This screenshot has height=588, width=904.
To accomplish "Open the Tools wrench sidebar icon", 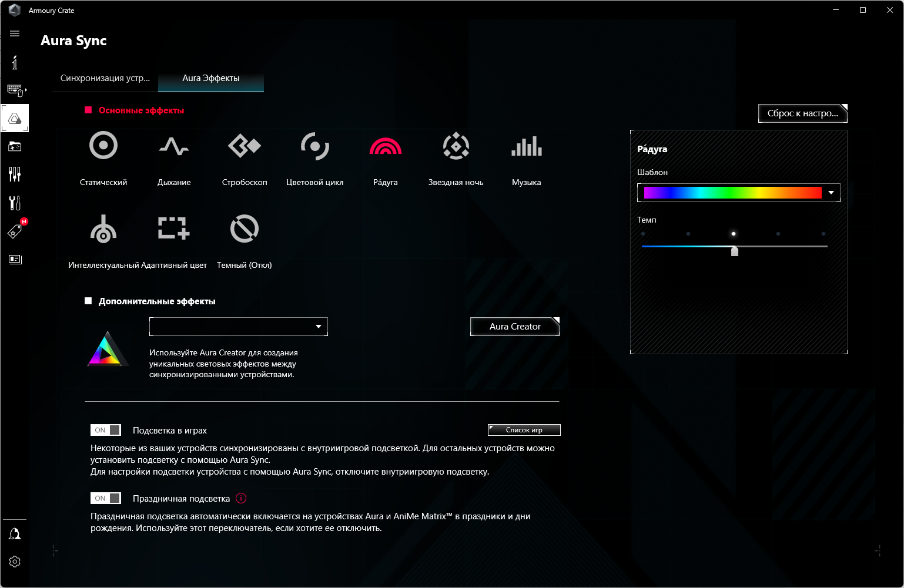I will [15, 203].
